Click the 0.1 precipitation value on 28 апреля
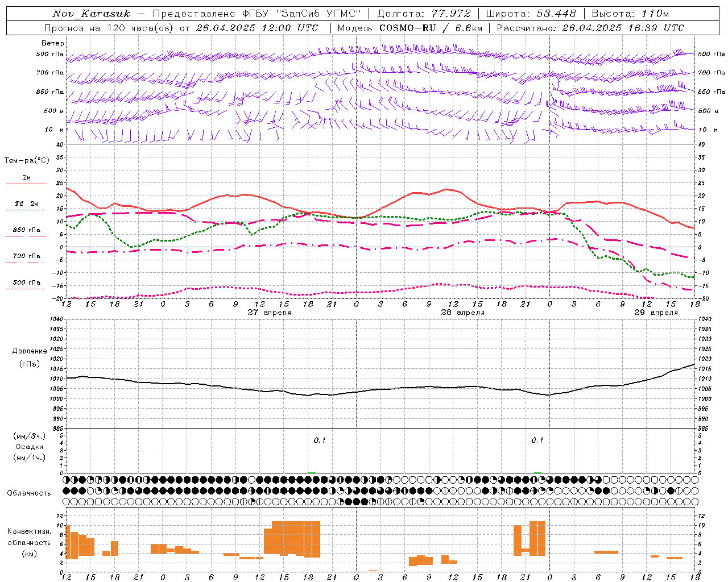This screenshot has width=728, height=582. pyautogui.click(x=537, y=440)
